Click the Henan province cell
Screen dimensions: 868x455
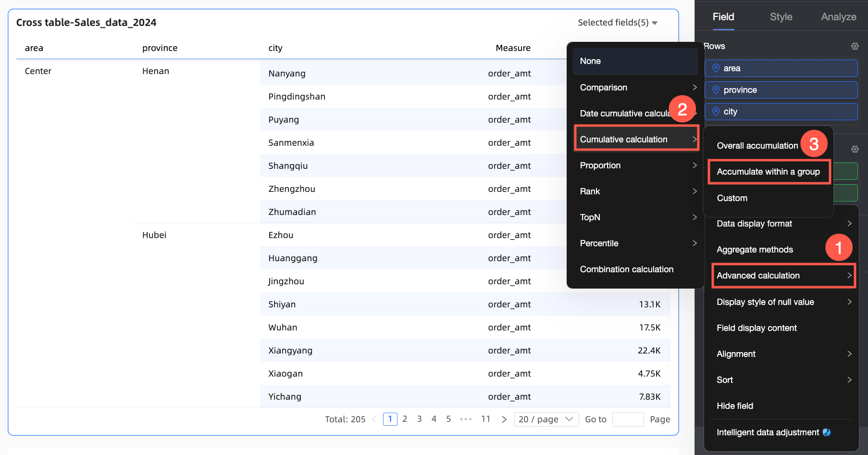coord(156,71)
